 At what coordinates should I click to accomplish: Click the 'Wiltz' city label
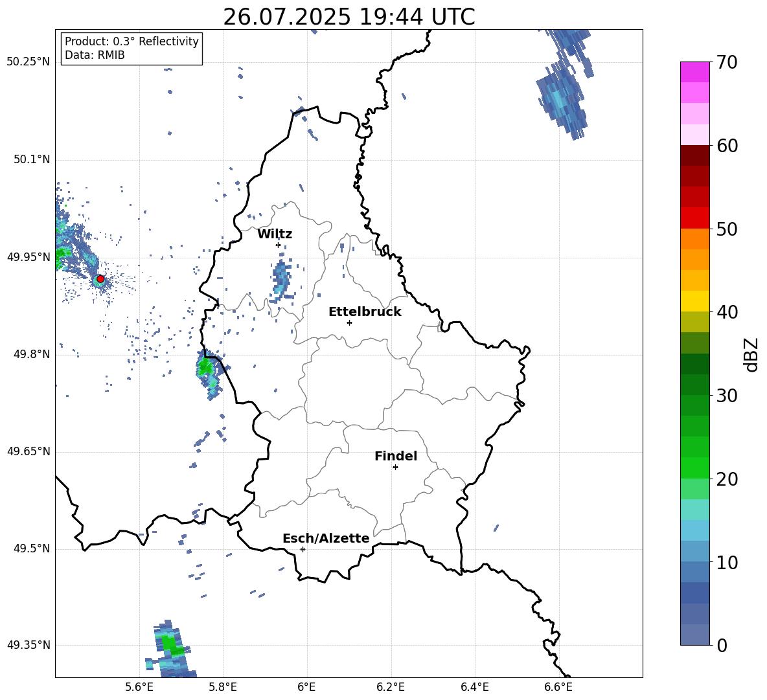[275, 234]
